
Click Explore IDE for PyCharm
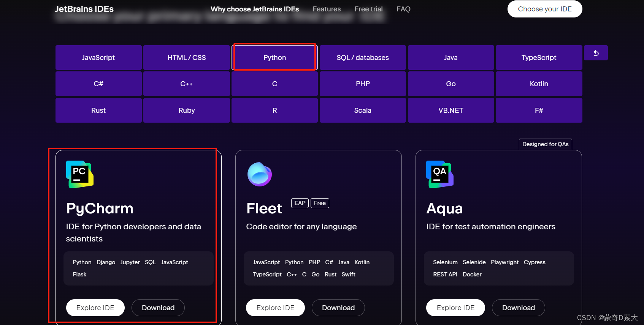tap(95, 308)
